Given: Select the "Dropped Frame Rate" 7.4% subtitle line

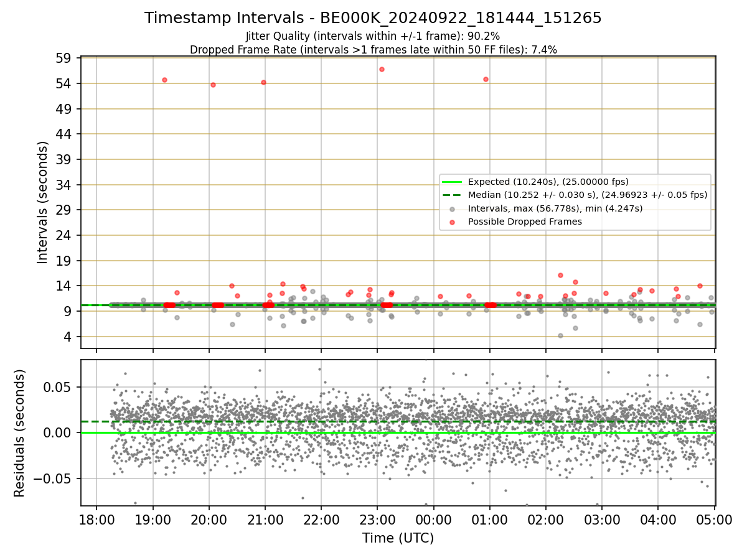Looking at the screenshot, I should 373,49.
